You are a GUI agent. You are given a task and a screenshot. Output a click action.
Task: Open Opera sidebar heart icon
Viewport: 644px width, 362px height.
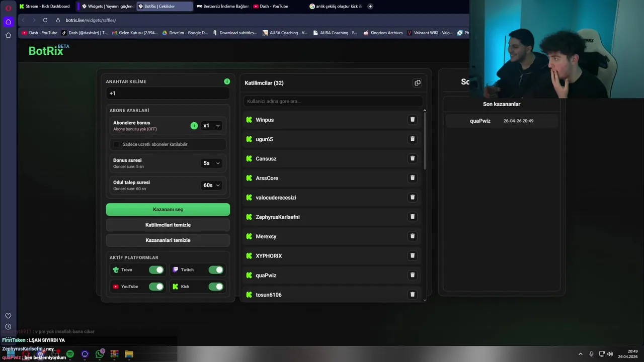(8, 316)
